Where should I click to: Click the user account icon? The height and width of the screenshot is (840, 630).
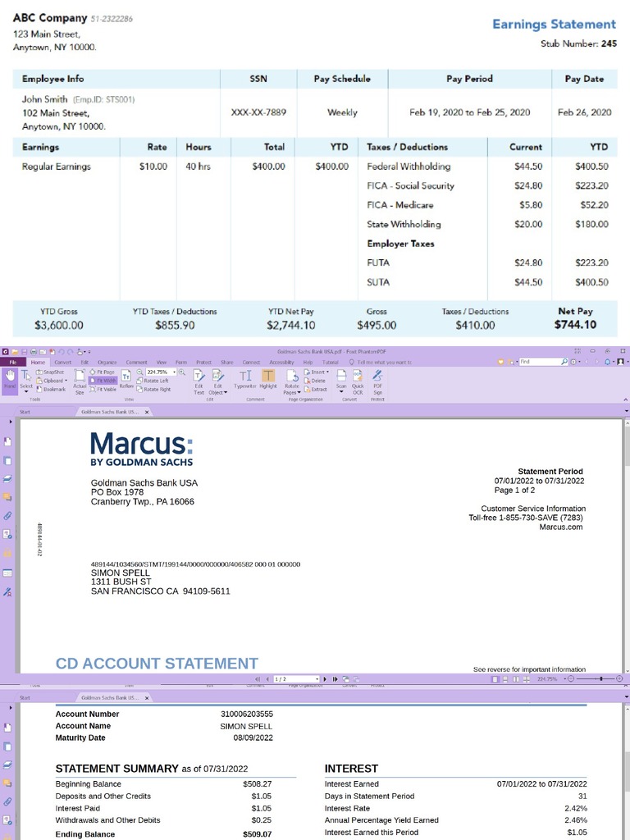(620, 362)
